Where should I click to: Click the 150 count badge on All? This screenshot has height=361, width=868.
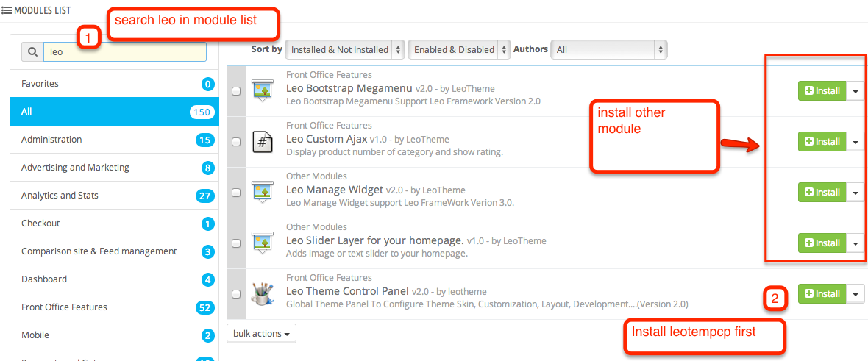pos(202,112)
